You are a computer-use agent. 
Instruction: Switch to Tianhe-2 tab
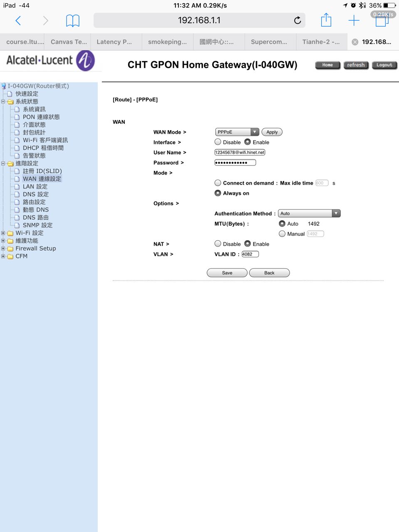point(321,42)
